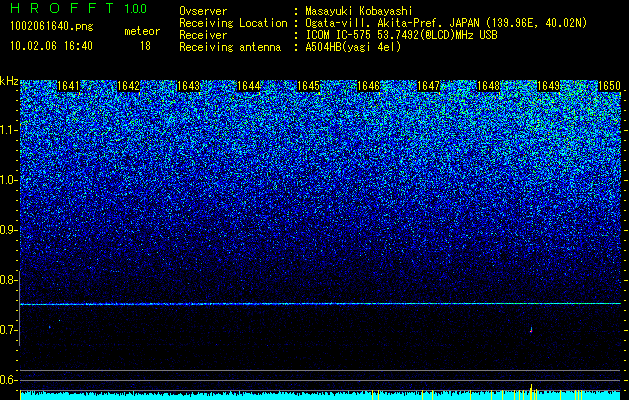Click the 1644 time marker
The width and height of the screenshot is (629, 400).
click(x=249, y=86)
